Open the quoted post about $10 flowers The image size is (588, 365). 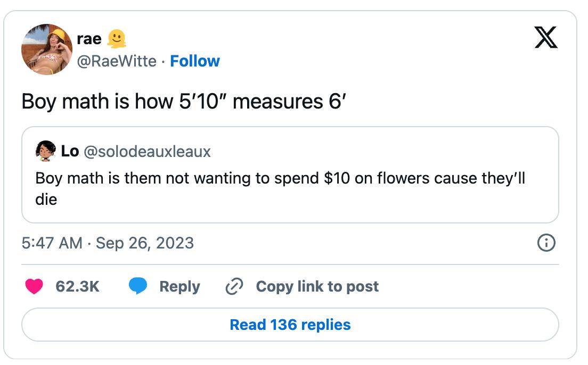(x=290, y=188)
